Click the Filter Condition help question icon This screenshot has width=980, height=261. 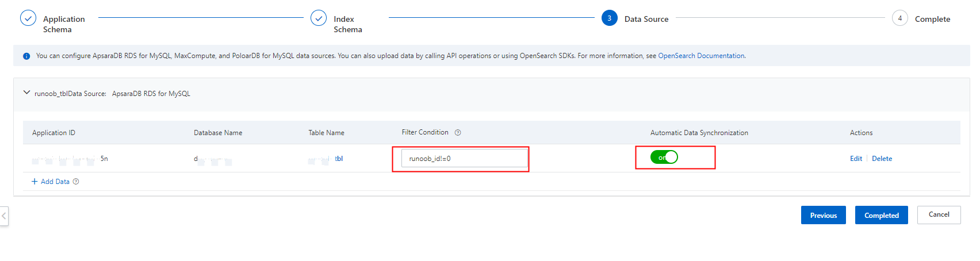(458, 133)
